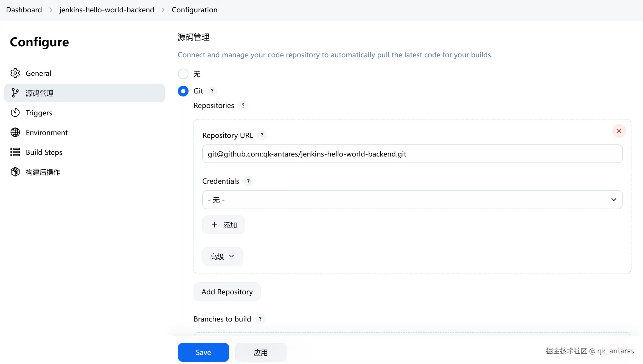Go to the General section
Viewport: 643px width, 364px height.
[85, 73]
